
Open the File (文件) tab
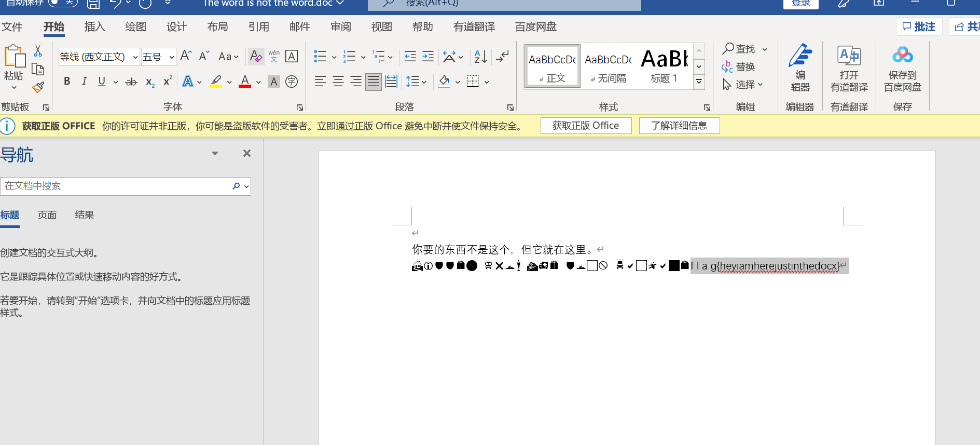[x=11, y=26]
